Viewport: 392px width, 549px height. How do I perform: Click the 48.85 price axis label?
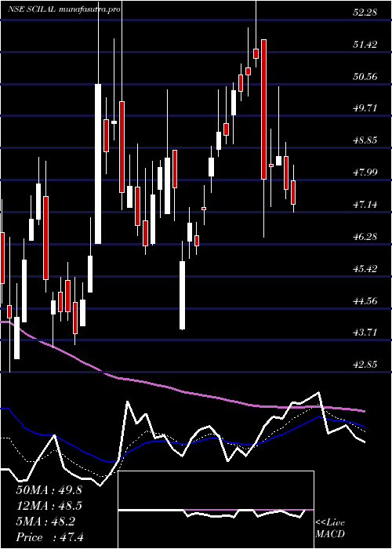click(365, 140)
